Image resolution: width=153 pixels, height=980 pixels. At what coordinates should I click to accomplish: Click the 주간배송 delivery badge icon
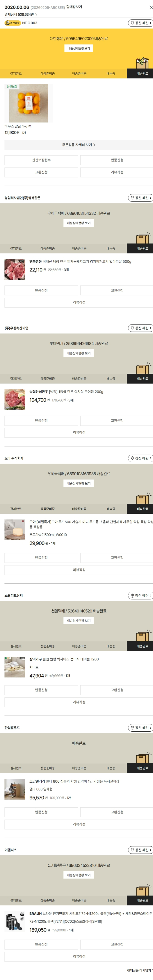13,23
